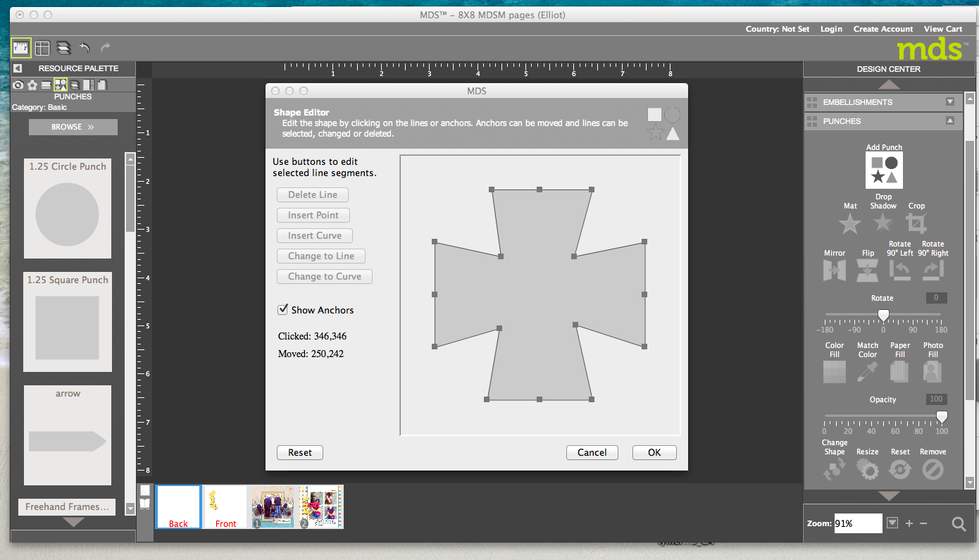Rotate 90° Right icon
The height and width of the screenshot is (560, 979).
click(x=933, y=270)
